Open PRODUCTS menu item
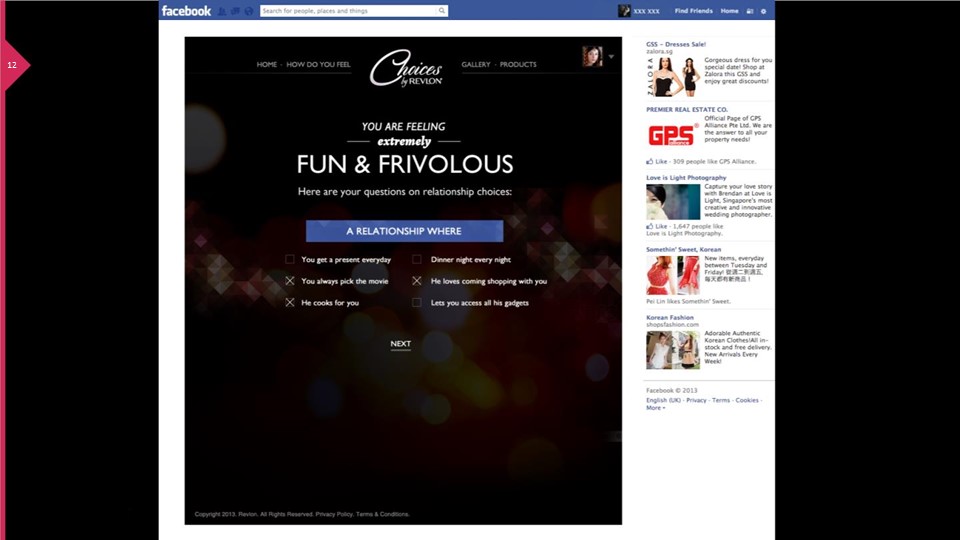The height and width of the screenshot is (540, 960). 518,64
